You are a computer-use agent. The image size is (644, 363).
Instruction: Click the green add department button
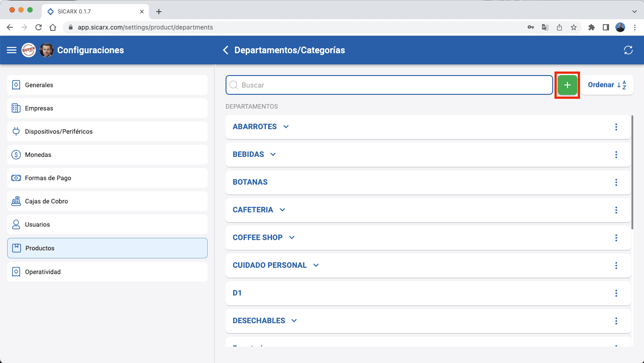567,85
